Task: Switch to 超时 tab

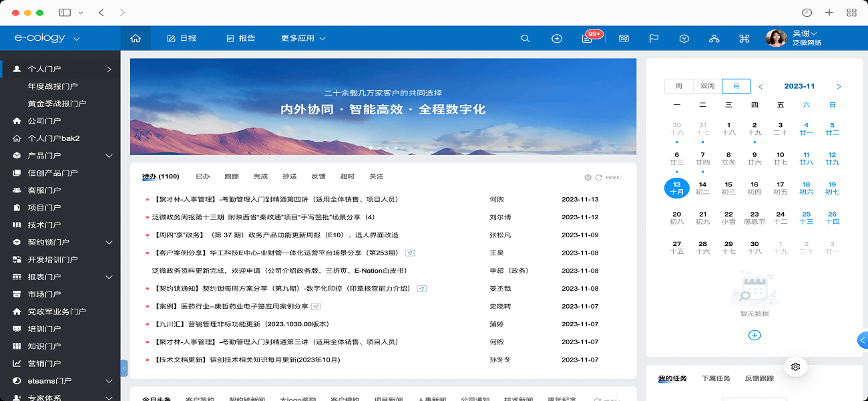Action: [x=347, y=176]
